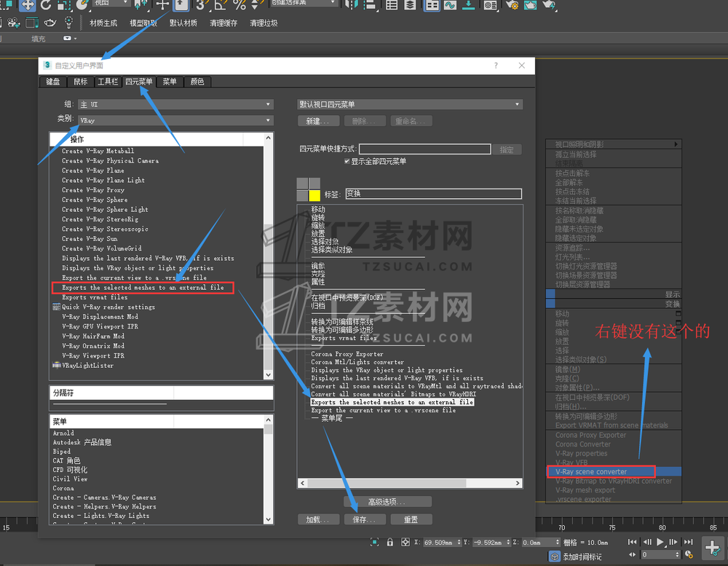Click into the 四元菜单快捷方式 input field
Screen dimensions: 728x566
(425, 149)
